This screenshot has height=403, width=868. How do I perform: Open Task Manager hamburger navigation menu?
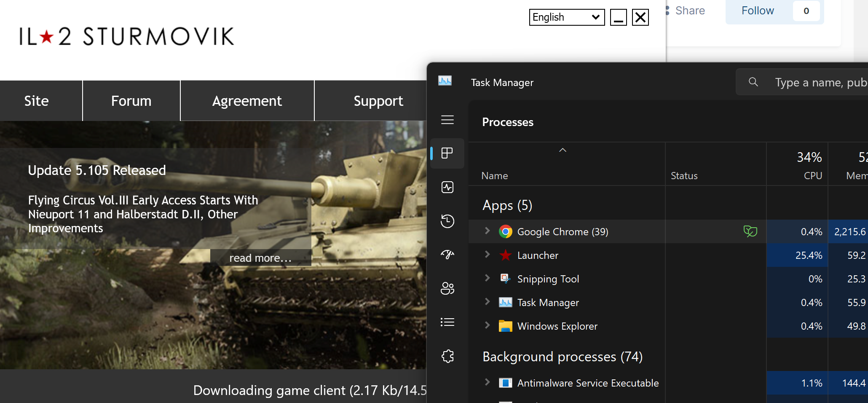click(447, 120)
